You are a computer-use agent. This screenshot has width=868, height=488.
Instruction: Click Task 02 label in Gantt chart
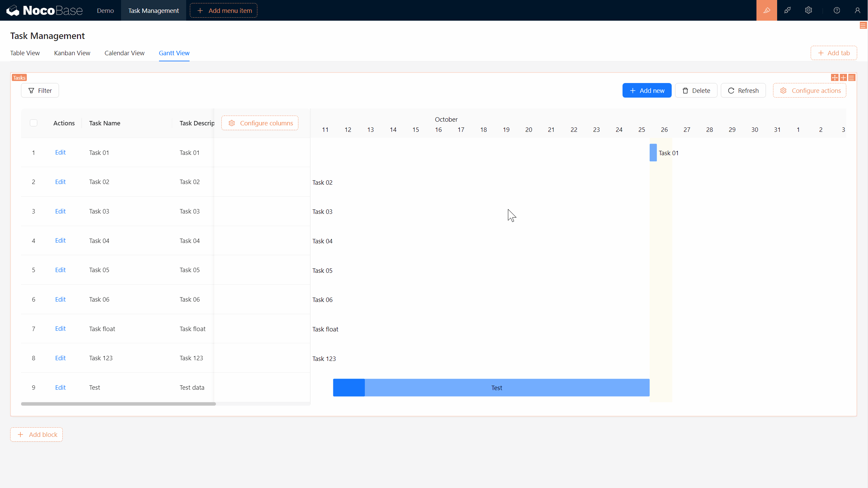coord(322,182)
